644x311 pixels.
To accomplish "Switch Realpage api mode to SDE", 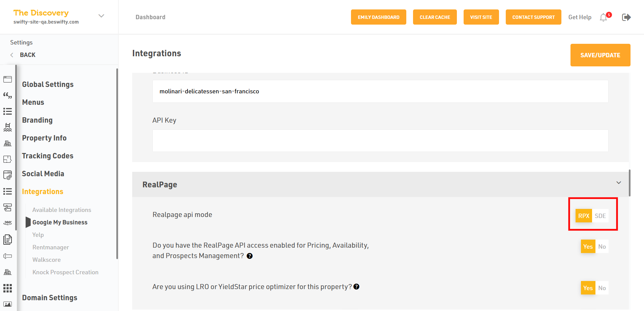I will 600,216.
